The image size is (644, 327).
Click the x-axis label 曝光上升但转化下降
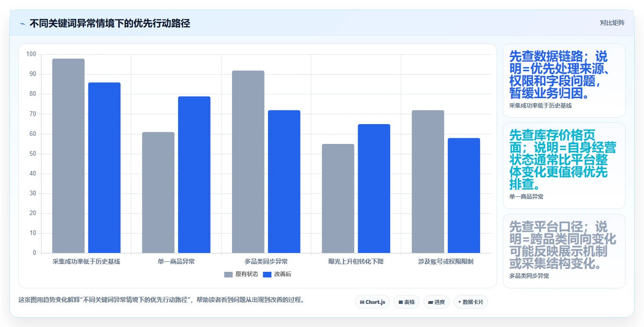(x=356, y=261)
